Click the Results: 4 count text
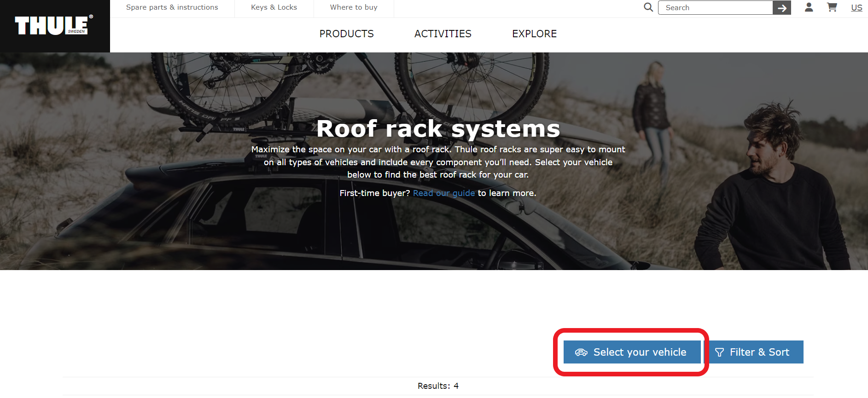Image resolution: width=868 pixels, height=398 pixels. click(438, 386)
